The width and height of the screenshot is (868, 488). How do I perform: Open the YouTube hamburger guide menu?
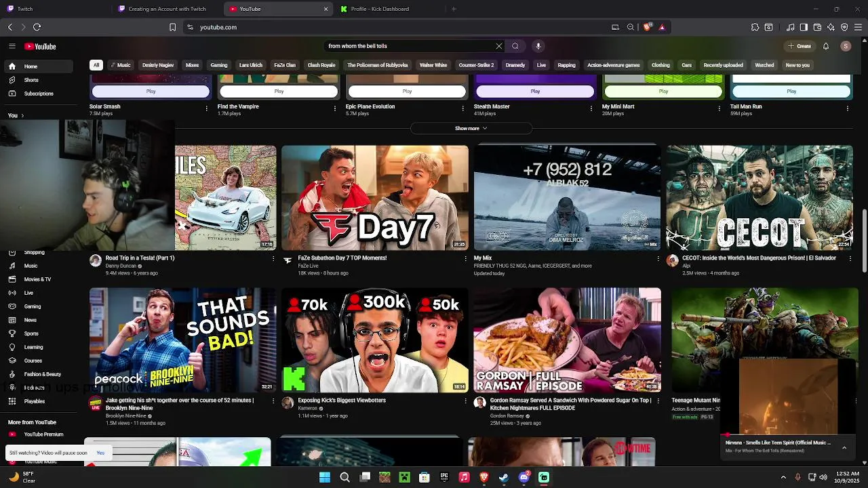click(x=12, y=46)
